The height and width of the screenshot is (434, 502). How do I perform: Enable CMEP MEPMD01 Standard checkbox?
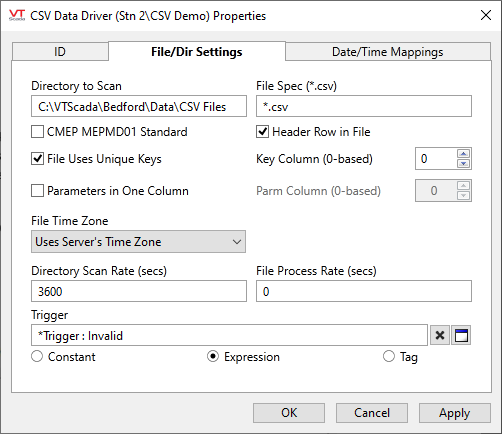pyautogui.click(x=37, y=132)
